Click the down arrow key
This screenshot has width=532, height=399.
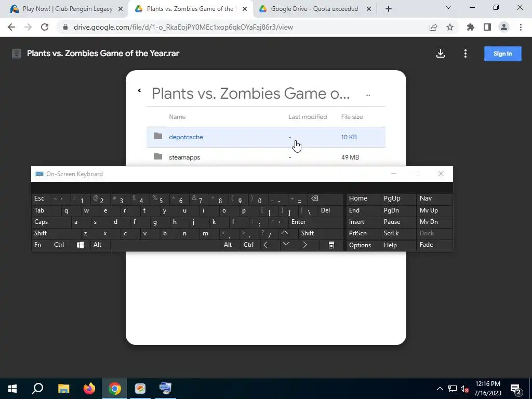pos(290,245)
